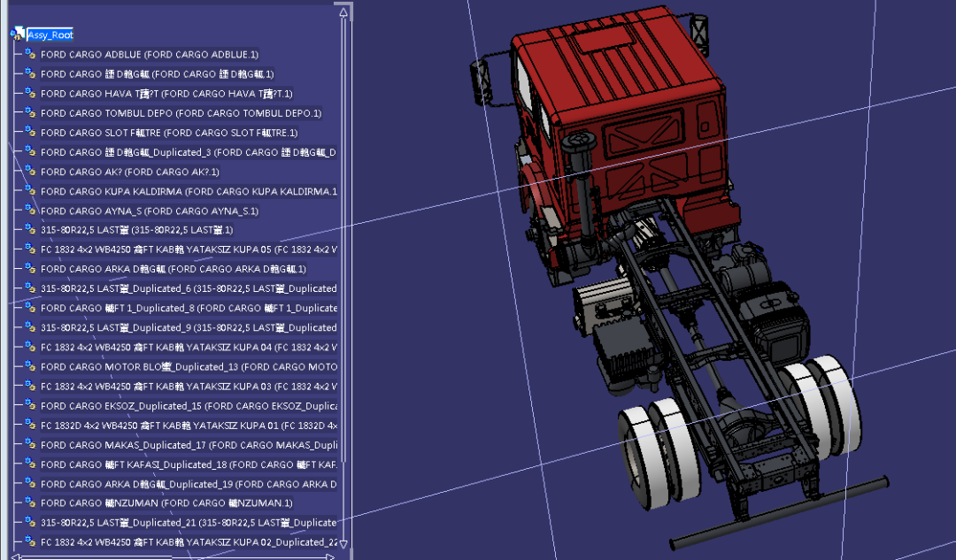Select the Duplicated_3 tree row

189,152
